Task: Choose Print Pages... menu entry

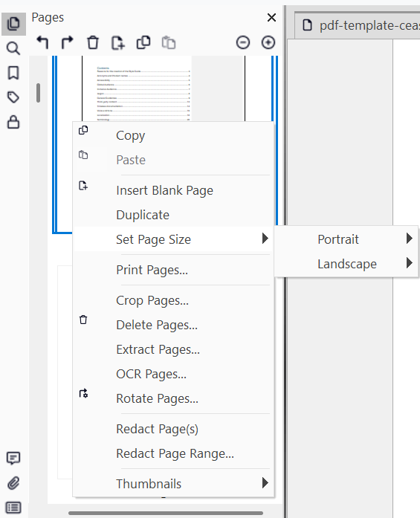Action: (173, 270)
